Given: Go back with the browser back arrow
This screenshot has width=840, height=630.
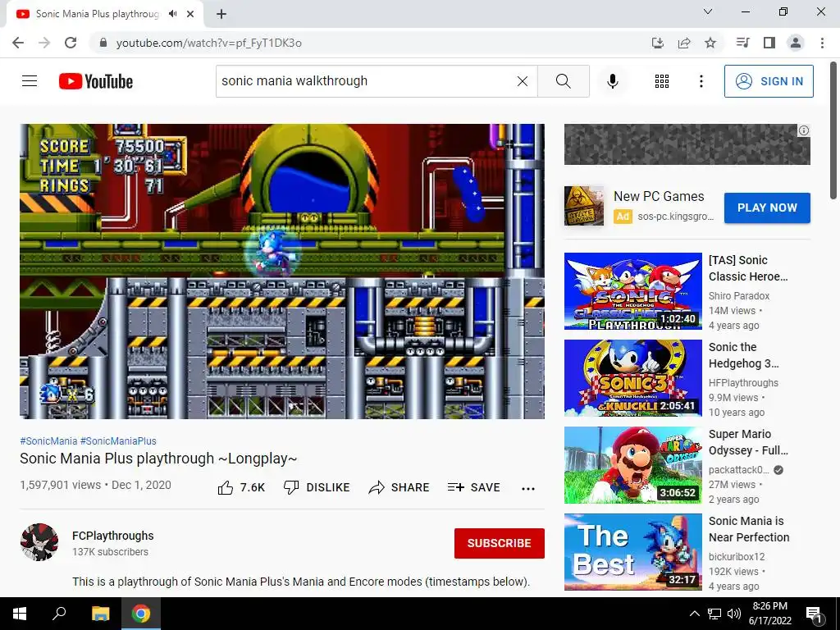Looking at the screenshot, I should pyautogui.click(x=18, y=43).
